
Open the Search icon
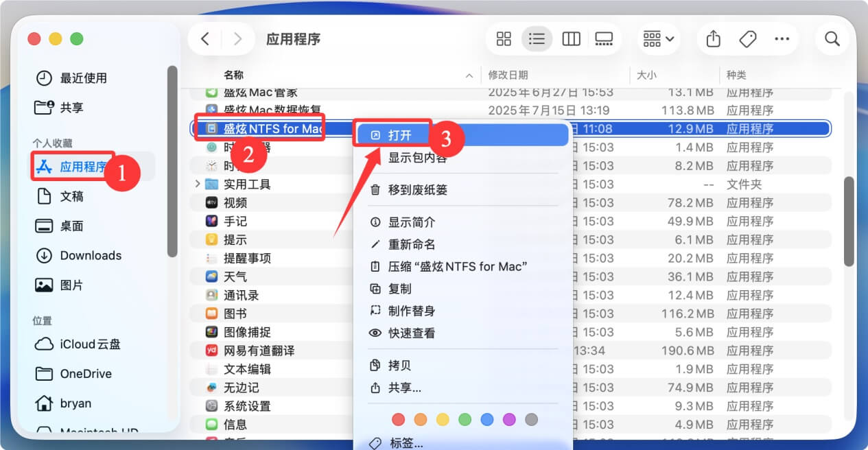tap(832, 39)
